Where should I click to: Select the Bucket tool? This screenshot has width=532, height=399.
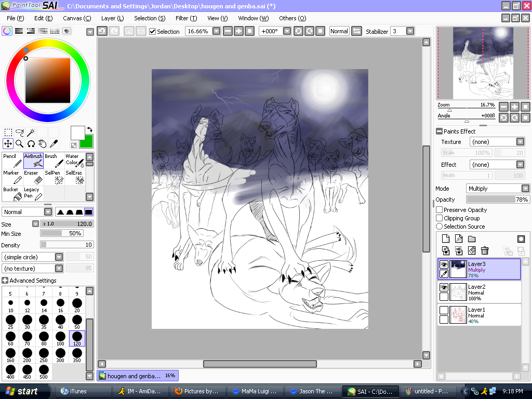12,193
